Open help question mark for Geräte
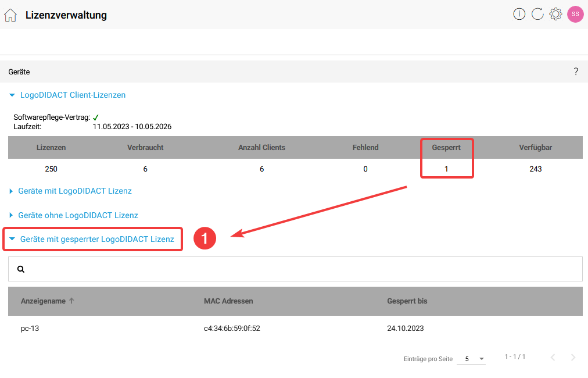The height and width of the screenshot is (378, 588). click(576, 72)
